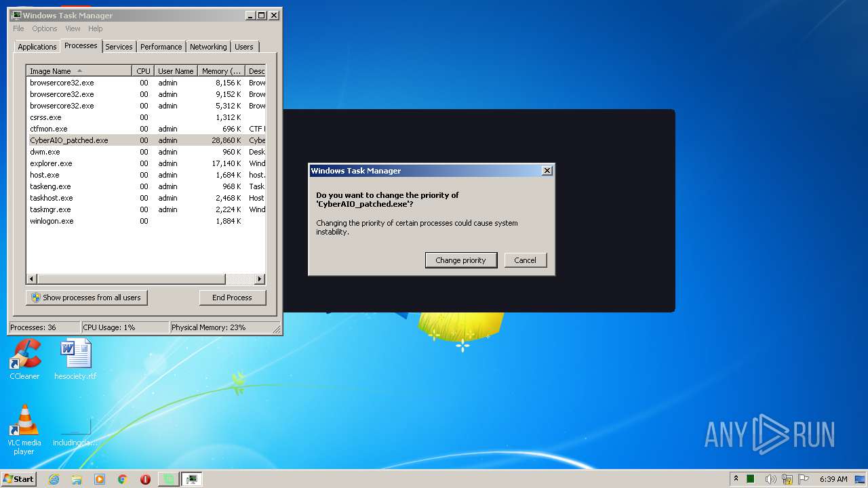The width and height of the screenshot is (868, 488).
Task: Switch to the Applications tab
Action: pyautogui.click(x=37, y=47)
